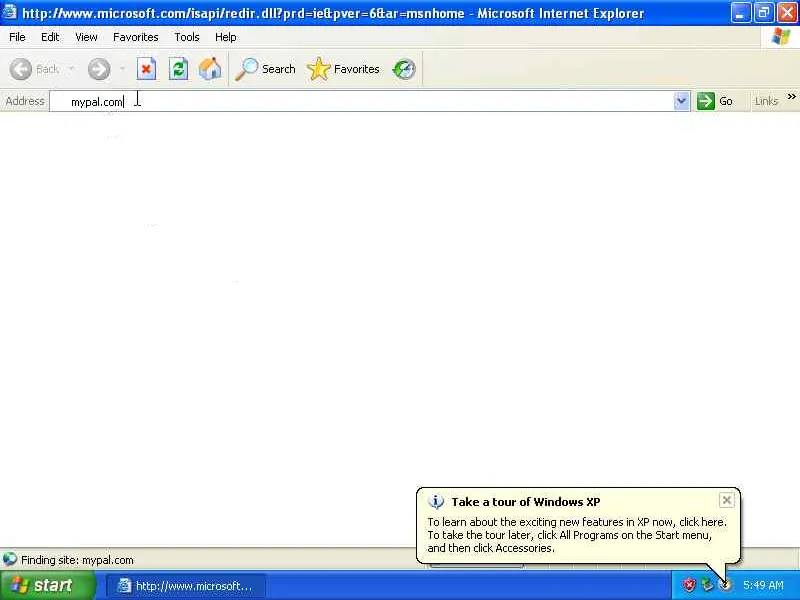Click the Links toolbar label

pyautogui.click(x=766, y=101)
